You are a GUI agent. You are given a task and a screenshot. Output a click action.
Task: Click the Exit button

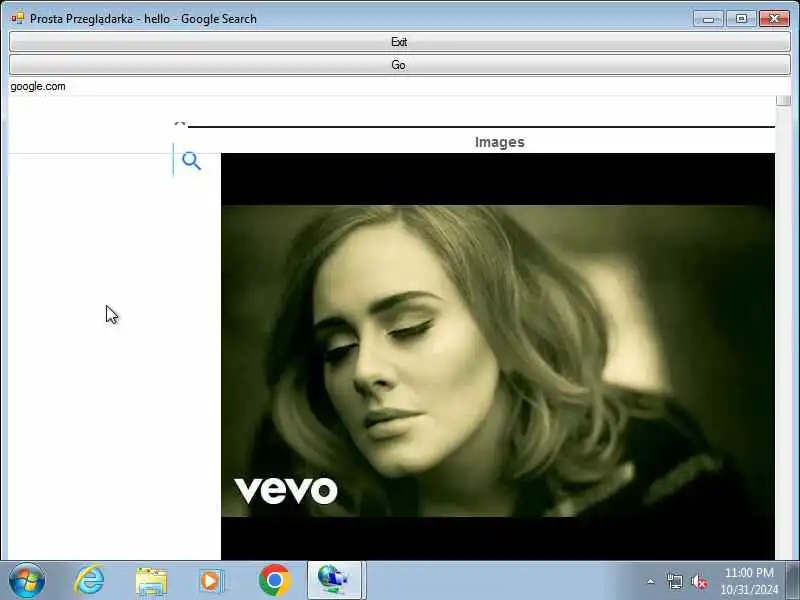coord(399,41)
